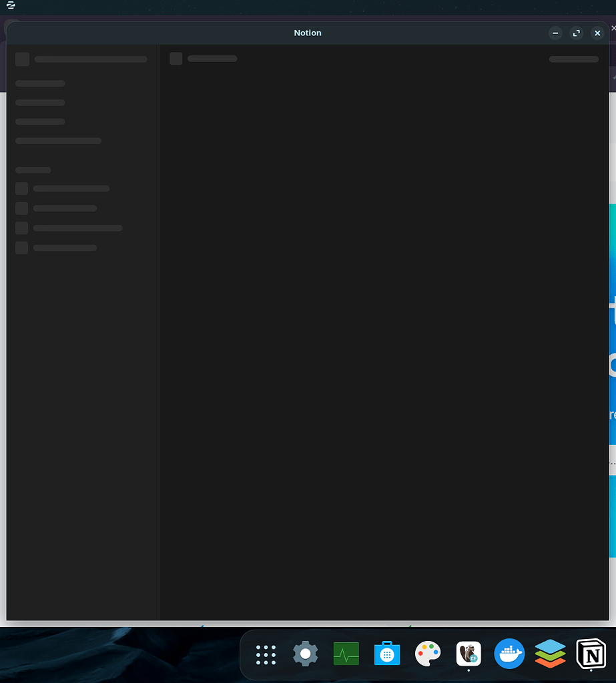The width and height of the screenshot is (616, 683).
Task: Click the checkbox beside the longest sidebar item
Action: click(x=21, y=227)
